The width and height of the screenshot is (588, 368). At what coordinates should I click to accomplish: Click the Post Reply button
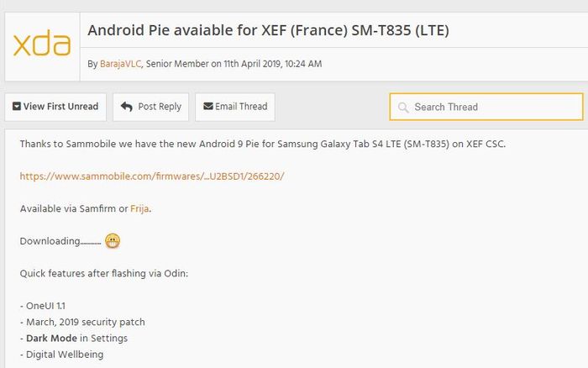coord(150,107)
